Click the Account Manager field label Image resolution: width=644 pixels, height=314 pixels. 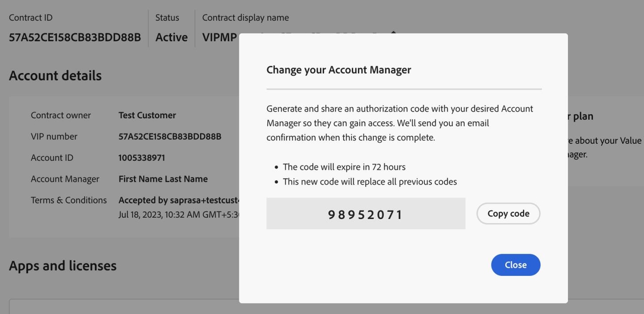pos(65,179)
